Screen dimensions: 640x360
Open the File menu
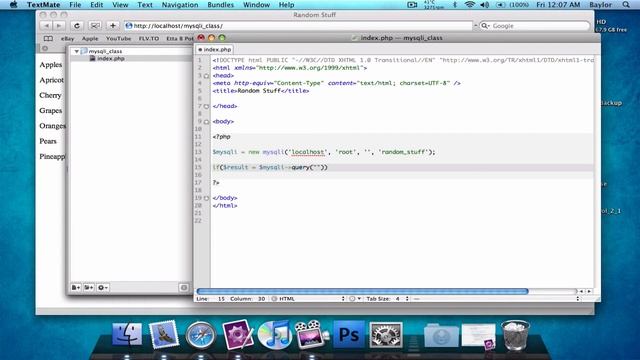pos(75,5)
